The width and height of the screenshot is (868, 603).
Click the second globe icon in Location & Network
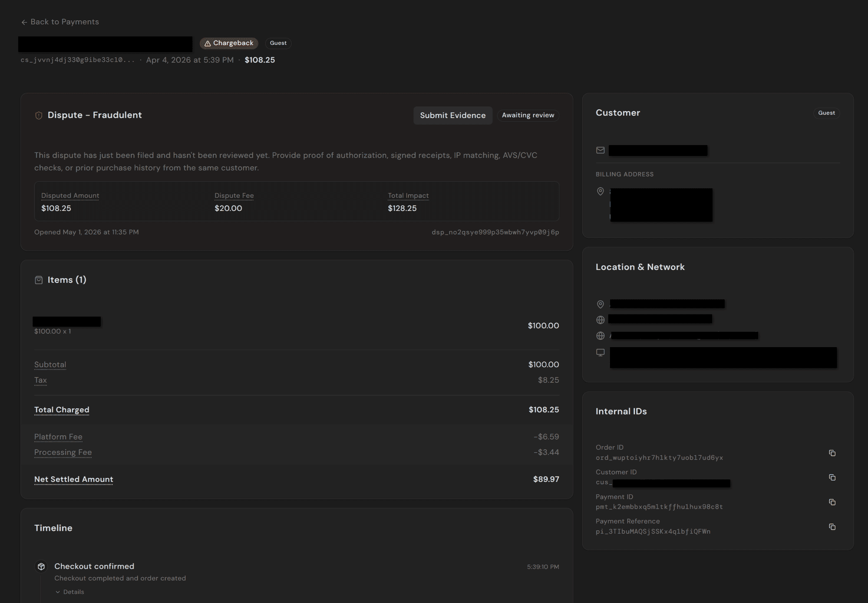coord(600,336)
